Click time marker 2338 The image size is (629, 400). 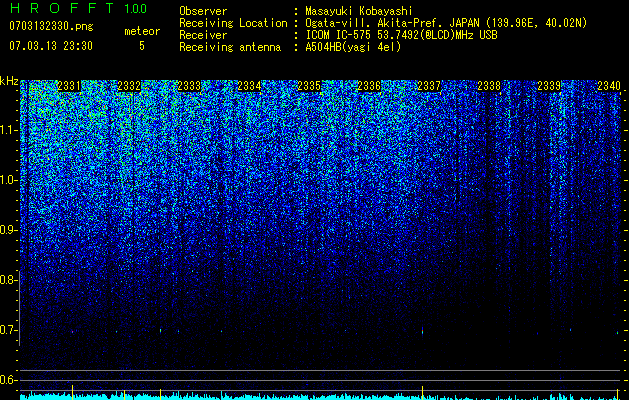coord(489,86)
